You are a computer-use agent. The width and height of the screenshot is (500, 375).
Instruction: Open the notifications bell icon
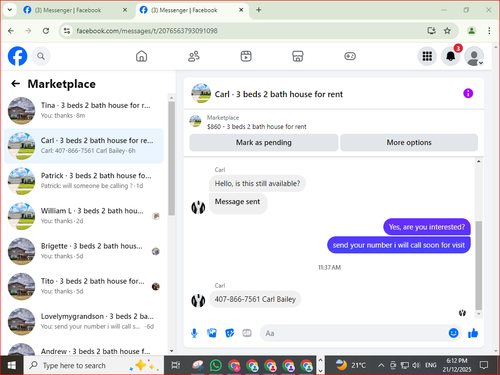pyautogui.click(x=451, y=56)
